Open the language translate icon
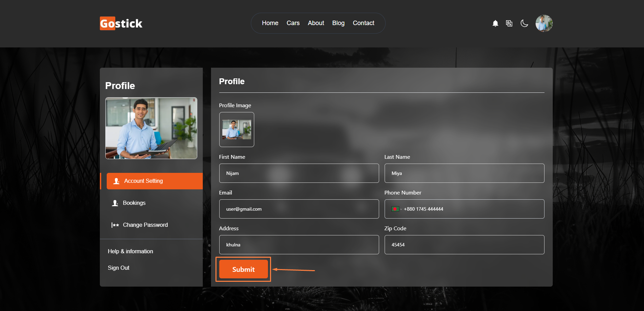 tap(509, 23)
